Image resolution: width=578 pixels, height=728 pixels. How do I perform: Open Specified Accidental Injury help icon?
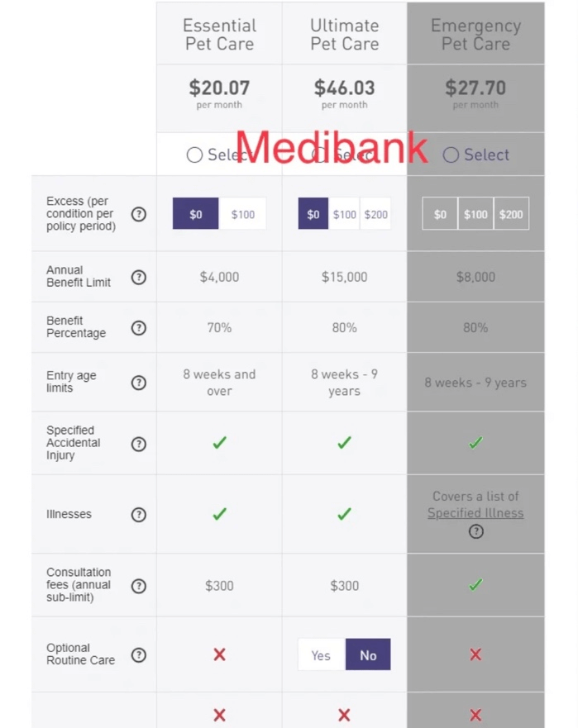[138, 444]
